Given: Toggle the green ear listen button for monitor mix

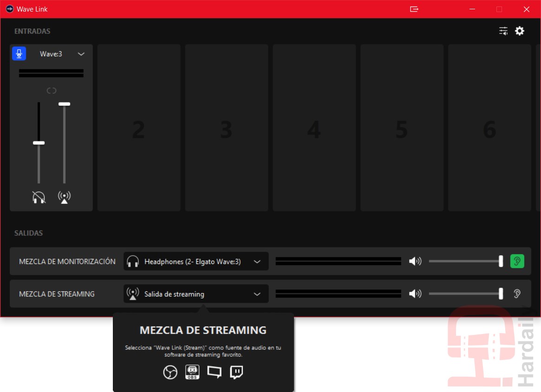Looking at the screenshot, I should coord(517,261).
